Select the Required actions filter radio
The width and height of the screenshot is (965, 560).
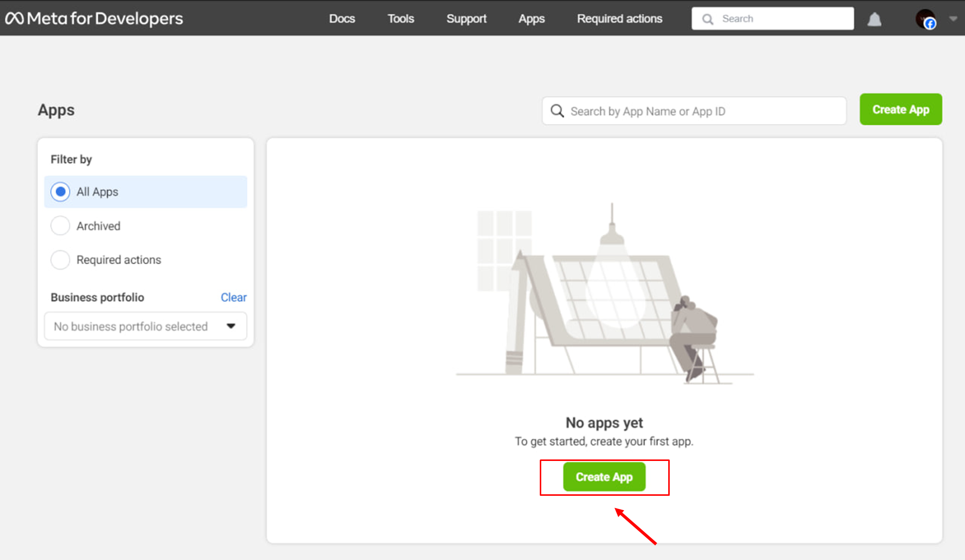(x=60, y=260)
